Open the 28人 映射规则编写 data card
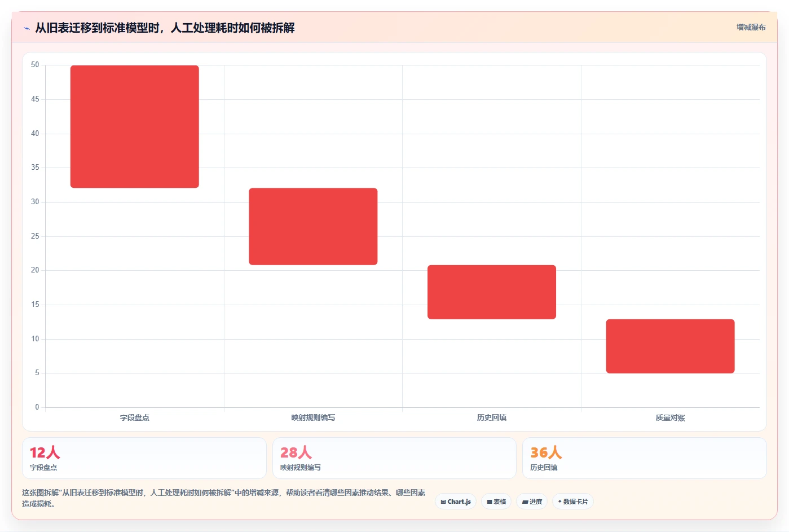The height and width of the screenshot is (532, 789). (394, 458)
